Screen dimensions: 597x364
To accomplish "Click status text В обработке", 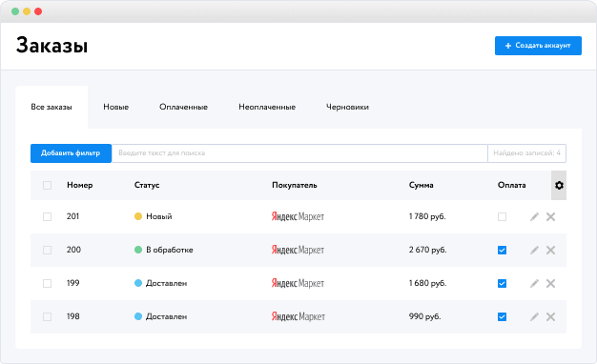I will (170, 250).
